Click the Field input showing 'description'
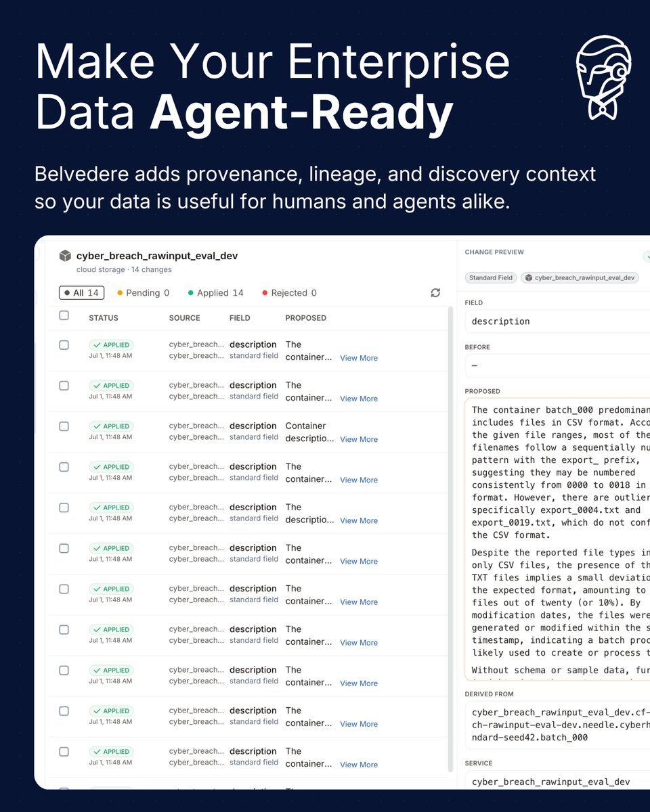Image resolution: width=650 pixels, height=812 pixels. click(x=557, y=321)
